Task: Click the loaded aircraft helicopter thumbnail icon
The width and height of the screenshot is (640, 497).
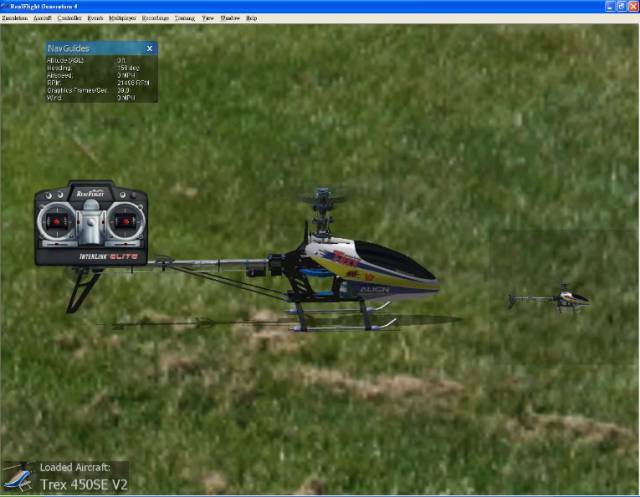Action: (x=18, y=477)
